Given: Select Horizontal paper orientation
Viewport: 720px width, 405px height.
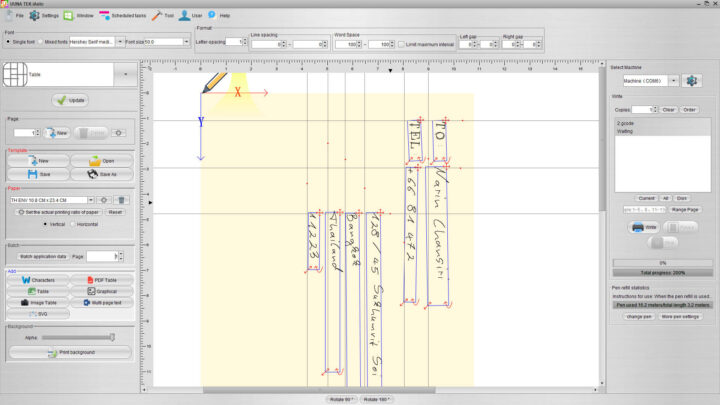Looking at the screenshot, I should coord(73,224).
